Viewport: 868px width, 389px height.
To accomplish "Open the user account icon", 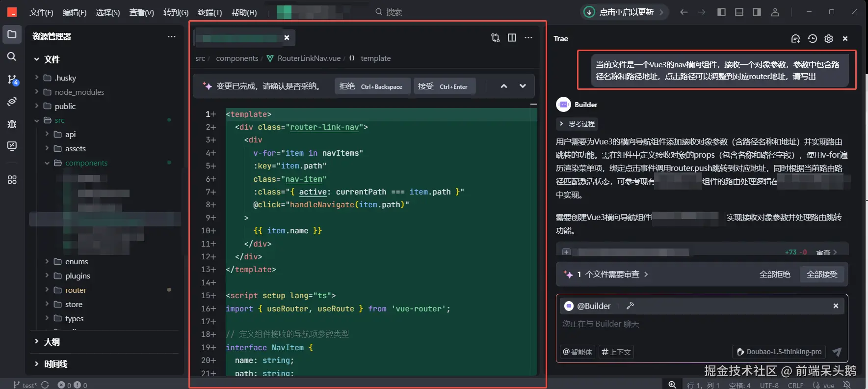I will coord(775,12).
